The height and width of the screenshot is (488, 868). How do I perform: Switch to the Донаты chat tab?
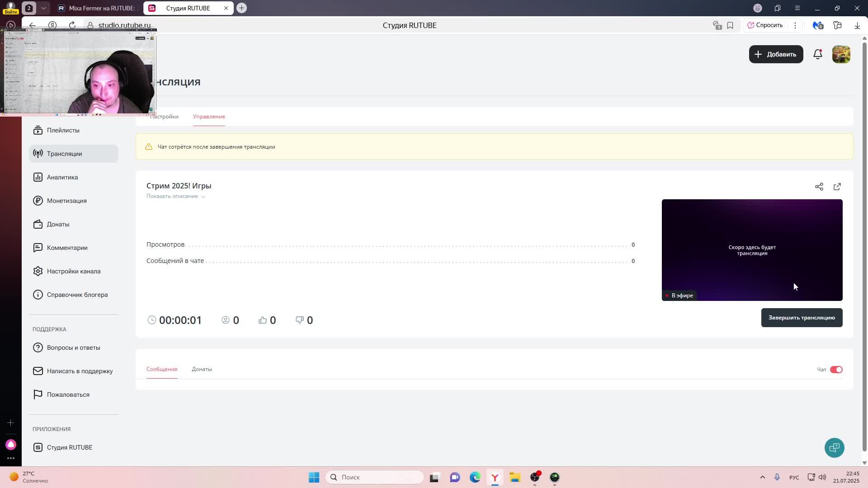(x=202, y=369)
